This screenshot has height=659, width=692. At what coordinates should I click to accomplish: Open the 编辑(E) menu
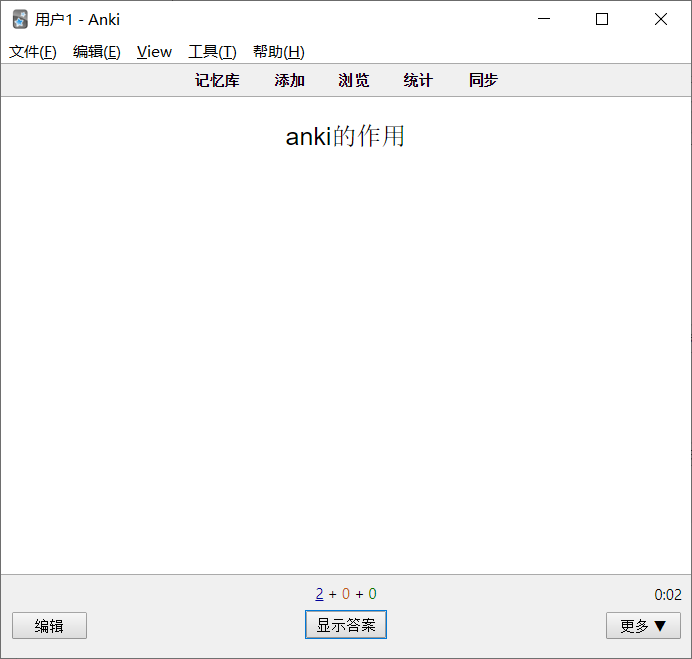pos(97,52)
